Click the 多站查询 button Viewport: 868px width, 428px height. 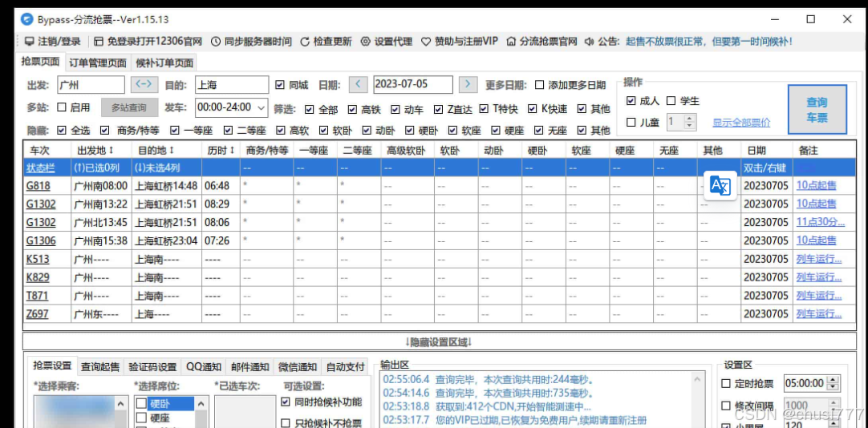click(129, 107)
